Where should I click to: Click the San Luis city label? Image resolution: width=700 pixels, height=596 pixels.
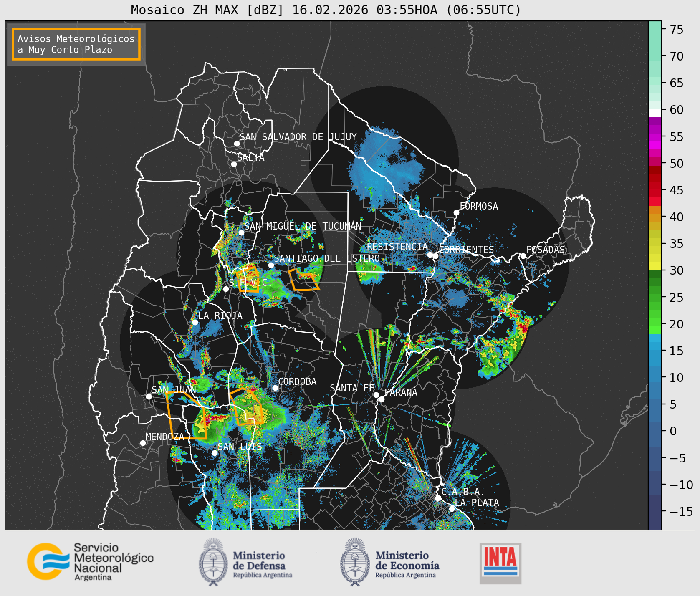tap(240, 447)
